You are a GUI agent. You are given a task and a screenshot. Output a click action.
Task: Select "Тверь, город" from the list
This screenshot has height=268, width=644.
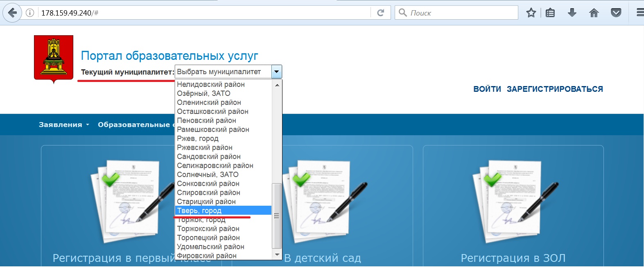point(199,211)
